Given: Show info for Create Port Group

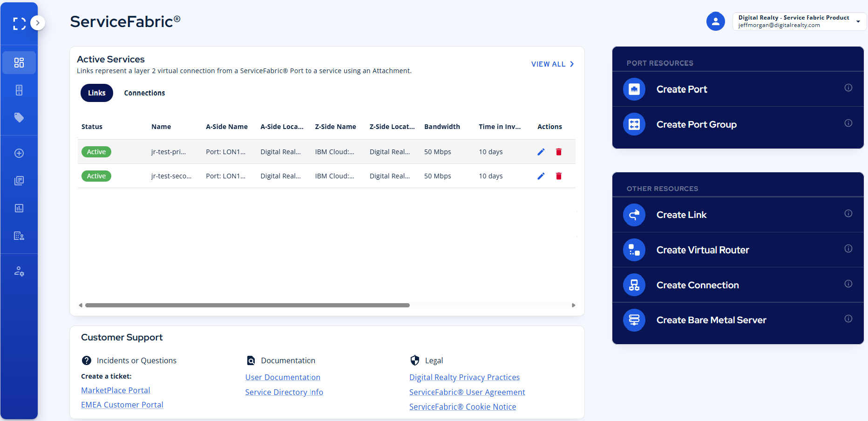Looking at the screenshot, I should point(848,123).
